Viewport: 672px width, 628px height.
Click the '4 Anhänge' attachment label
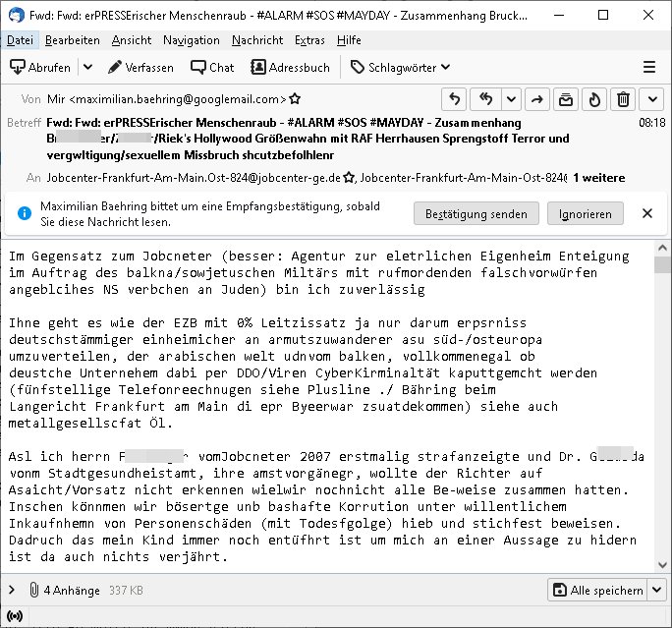click(72, 591)
